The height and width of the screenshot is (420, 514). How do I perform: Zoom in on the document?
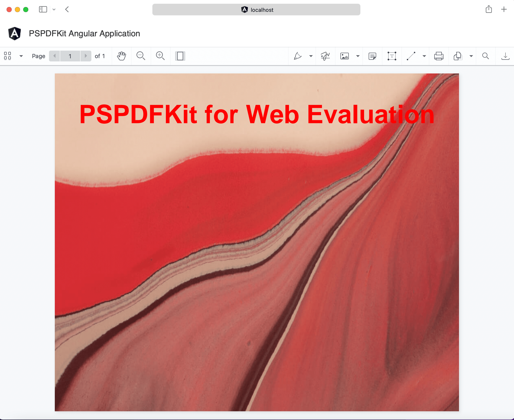[160, 56]
